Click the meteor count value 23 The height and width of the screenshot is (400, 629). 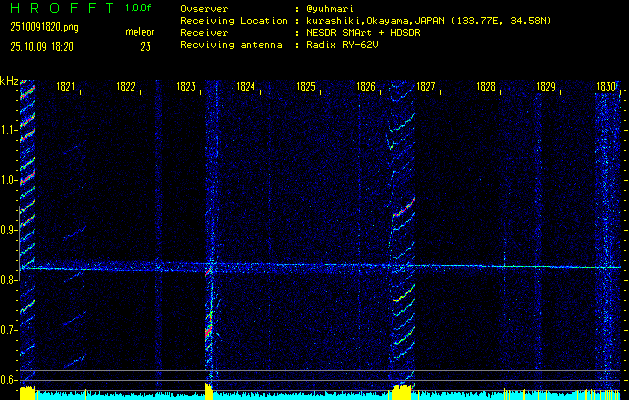pyautogui.click(x=146, y=47)
